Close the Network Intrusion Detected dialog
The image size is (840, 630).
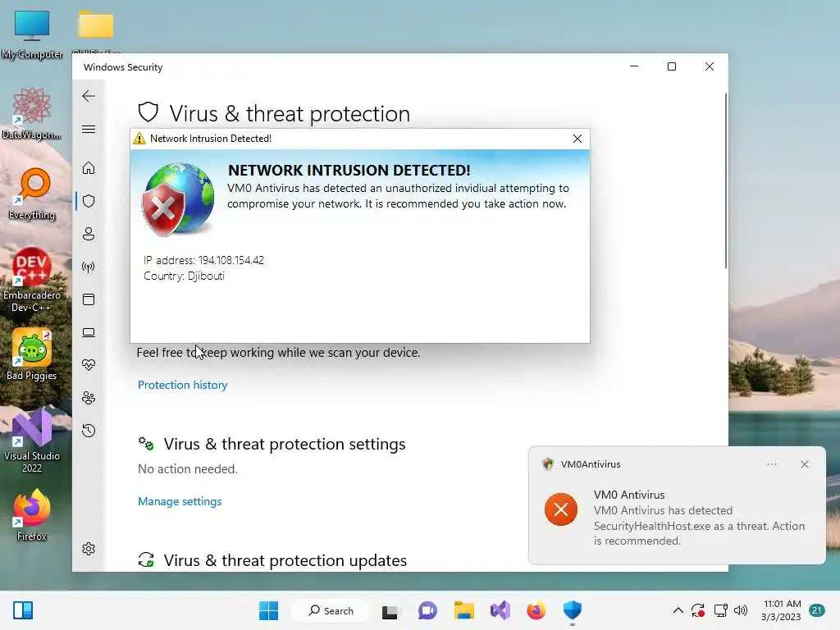577,139
